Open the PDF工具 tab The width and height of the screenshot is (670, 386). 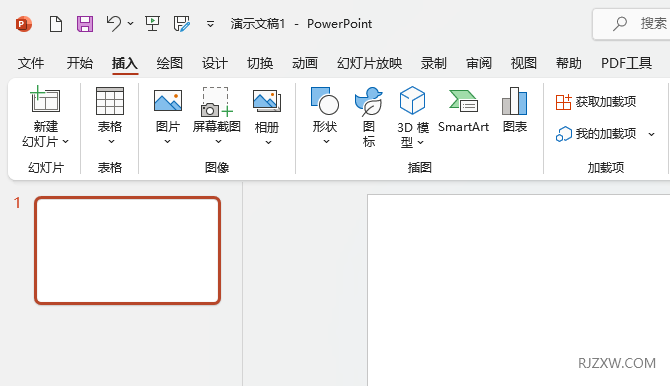tap(626, 63)
